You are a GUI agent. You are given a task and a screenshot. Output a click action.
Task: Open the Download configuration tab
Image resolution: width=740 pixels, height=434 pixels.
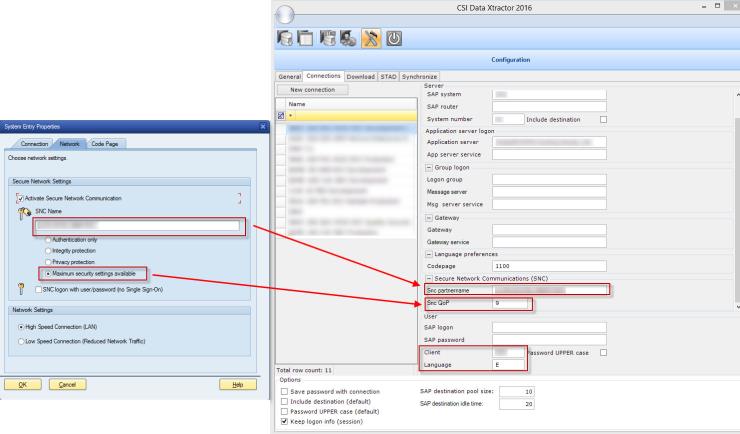point(361,76)
